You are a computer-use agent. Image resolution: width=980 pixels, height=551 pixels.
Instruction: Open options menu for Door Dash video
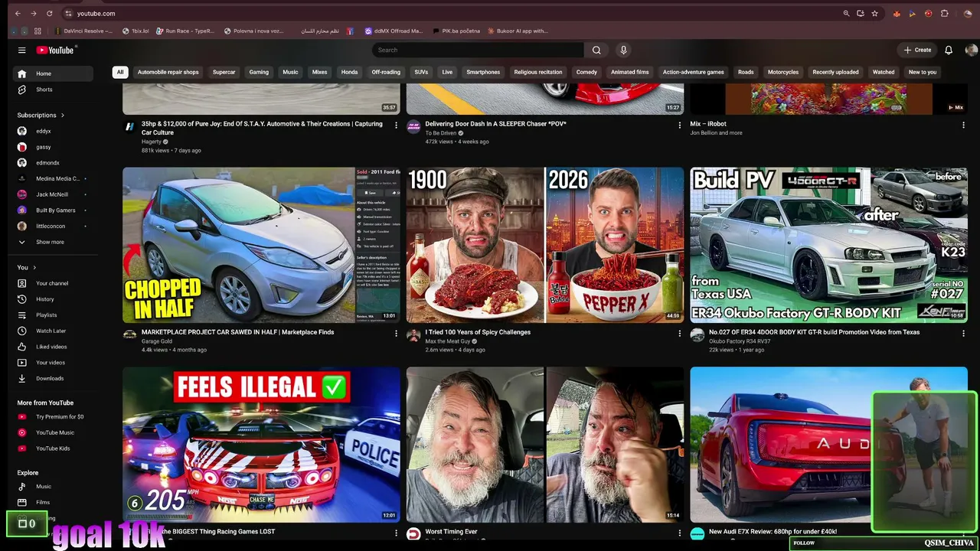[679, 125]
